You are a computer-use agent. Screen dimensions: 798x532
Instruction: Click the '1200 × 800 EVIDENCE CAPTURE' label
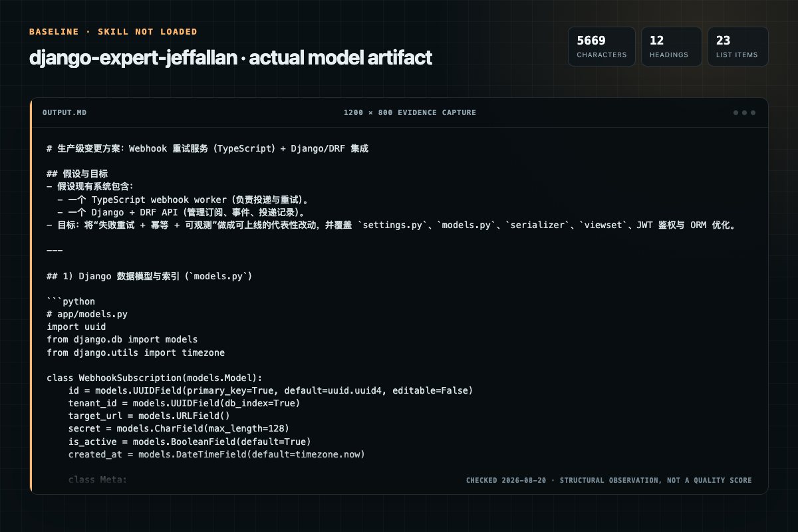click(x=410, y=112)
